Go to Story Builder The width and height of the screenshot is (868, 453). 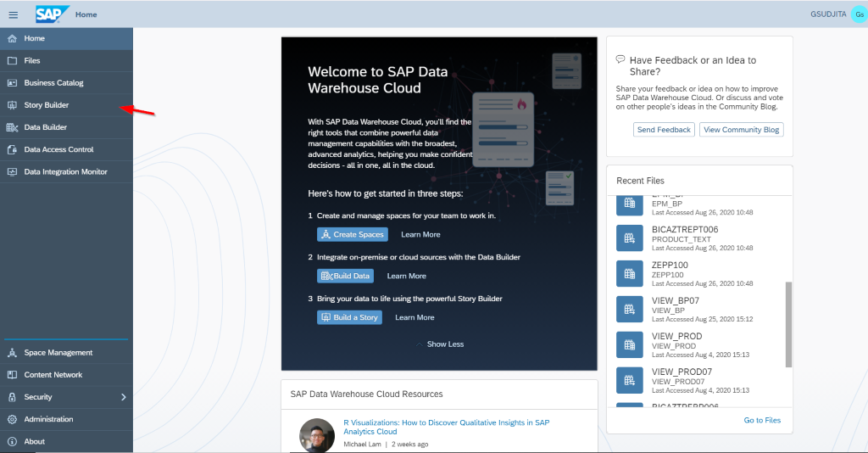[66, 105]
